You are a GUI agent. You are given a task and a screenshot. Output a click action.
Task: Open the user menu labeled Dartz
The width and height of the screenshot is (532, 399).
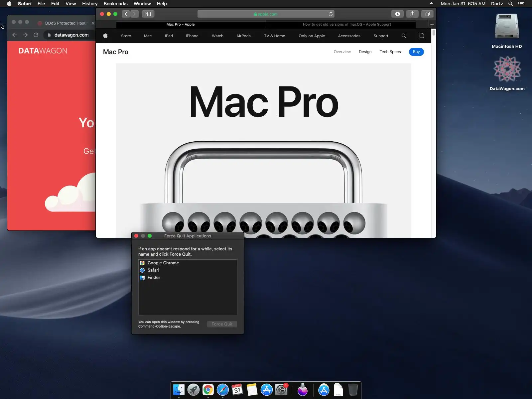497,4
